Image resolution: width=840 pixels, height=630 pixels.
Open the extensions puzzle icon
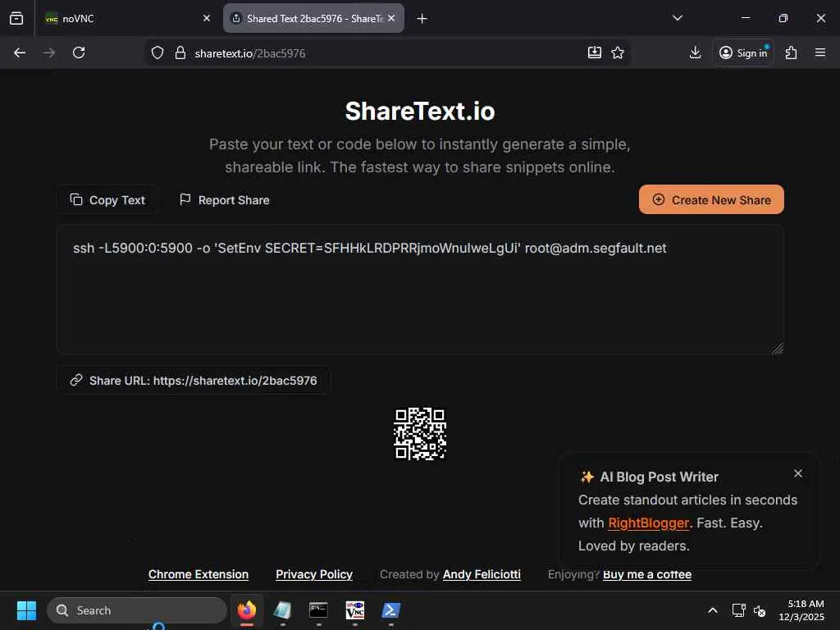(792, 52)
